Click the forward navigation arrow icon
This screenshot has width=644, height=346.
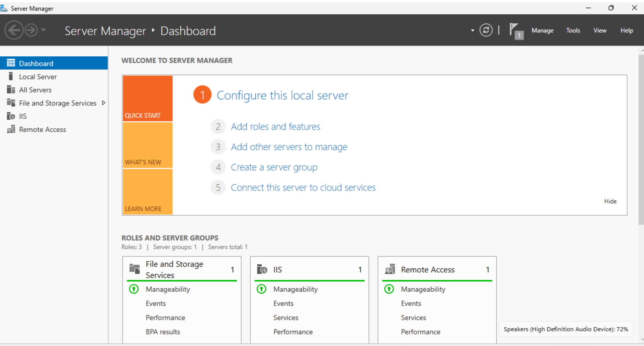click(31, 30)
